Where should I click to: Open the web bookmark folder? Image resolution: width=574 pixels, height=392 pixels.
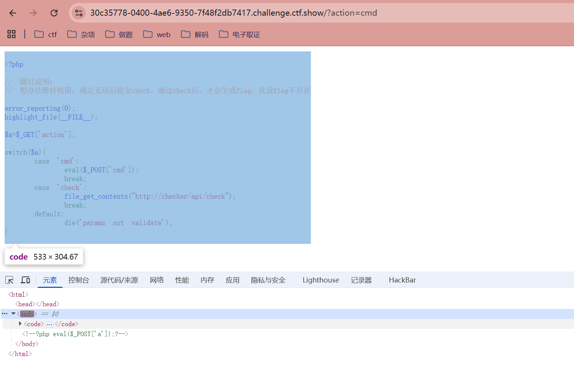click(157, 34)
